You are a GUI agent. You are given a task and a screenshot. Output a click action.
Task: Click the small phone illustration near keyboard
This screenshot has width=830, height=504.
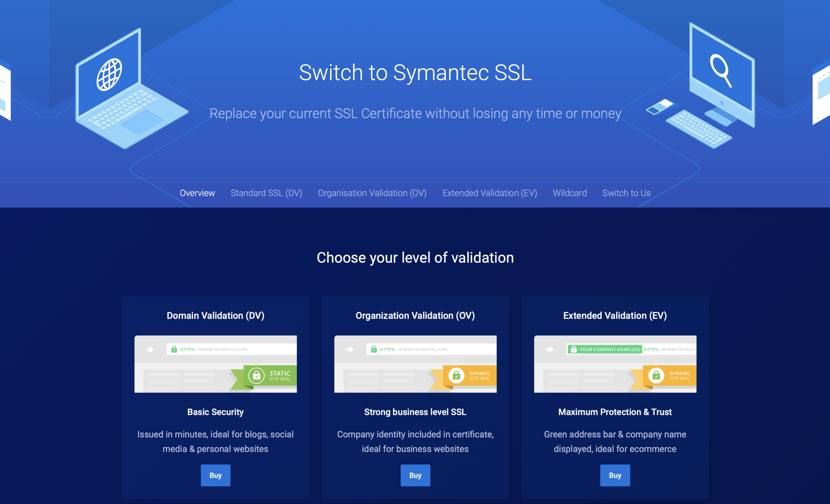click(660, 107)
